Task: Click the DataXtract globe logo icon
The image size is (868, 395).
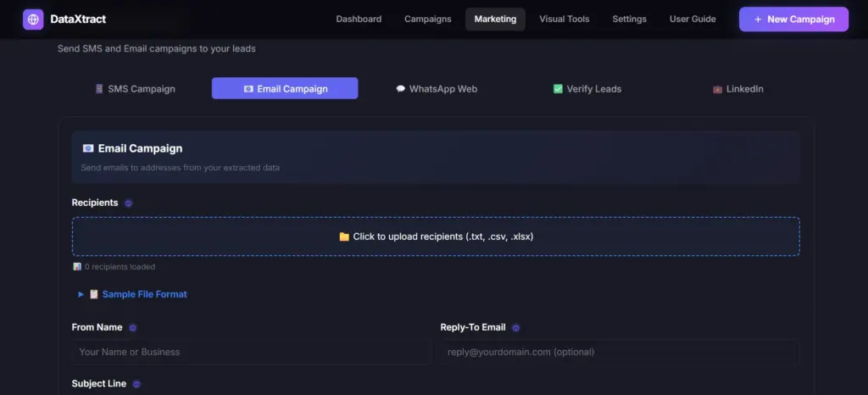Action: click(x=33, y=19)
